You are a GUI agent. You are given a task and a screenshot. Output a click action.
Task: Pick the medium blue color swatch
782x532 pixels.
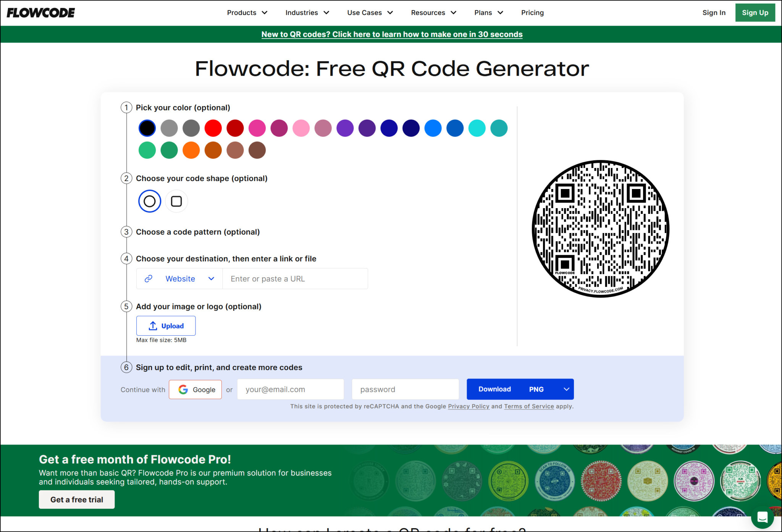(455, 128)
